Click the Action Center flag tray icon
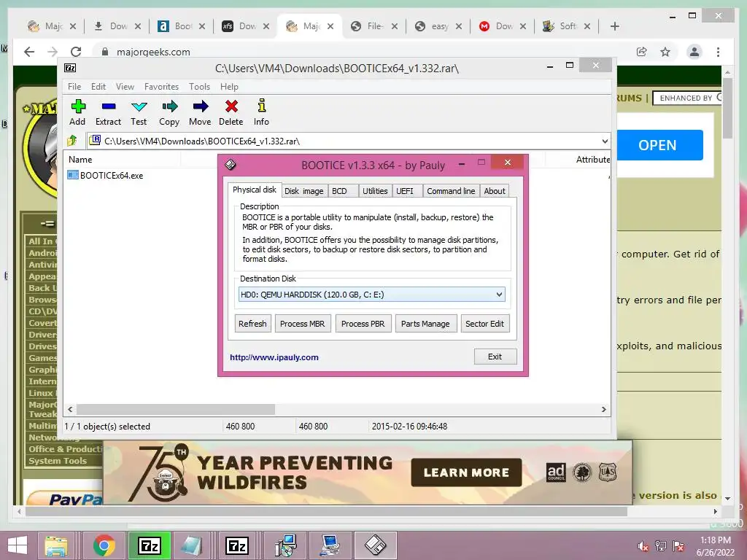Viewport: 747px width, 560px height. pyautogui.click(x=678, y=546)
